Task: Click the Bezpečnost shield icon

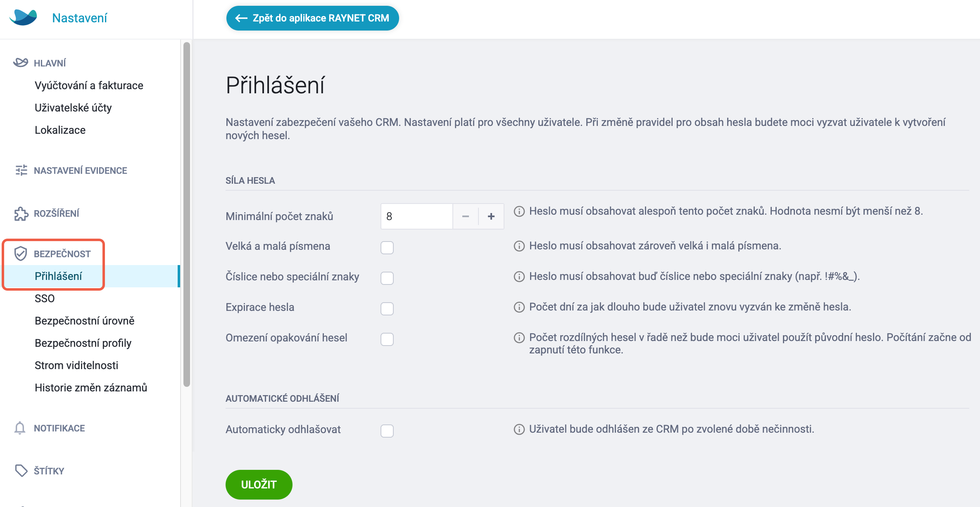Action: [x=21, y=253]
